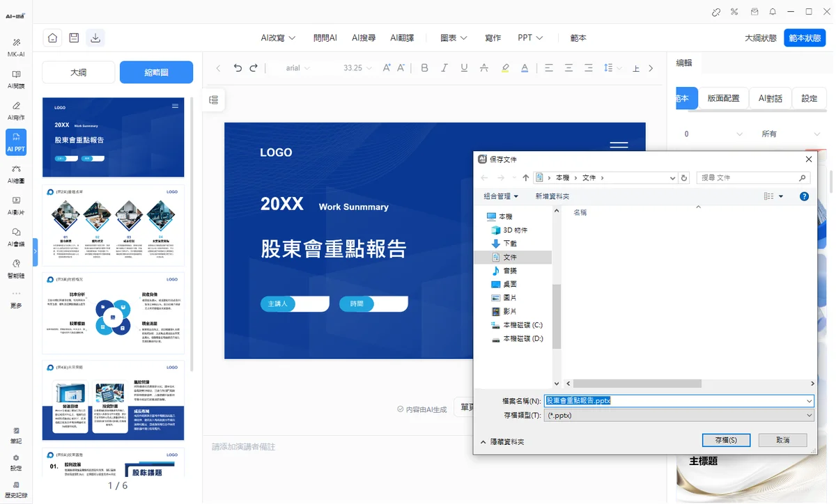The width and height of the screenshot is (836, 504).
Task: Open the AI寫作 sidebar tool
Action: click(15, 110)
